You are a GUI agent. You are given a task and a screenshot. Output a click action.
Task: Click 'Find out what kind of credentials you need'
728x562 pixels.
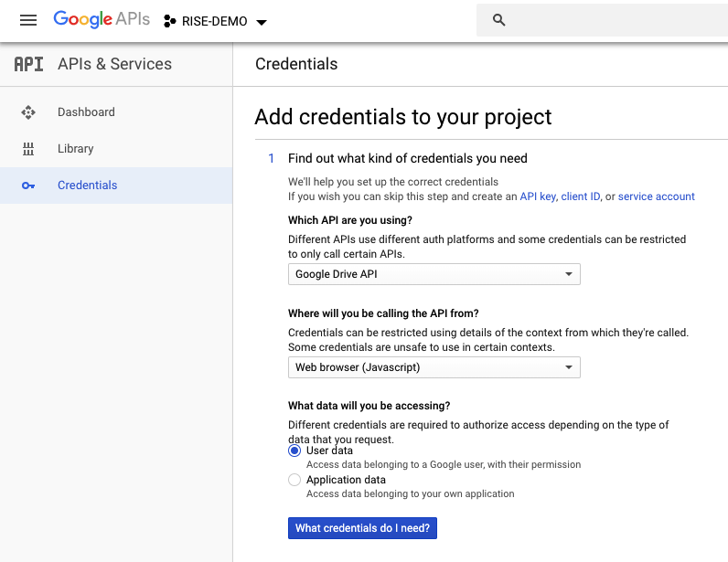408,158
